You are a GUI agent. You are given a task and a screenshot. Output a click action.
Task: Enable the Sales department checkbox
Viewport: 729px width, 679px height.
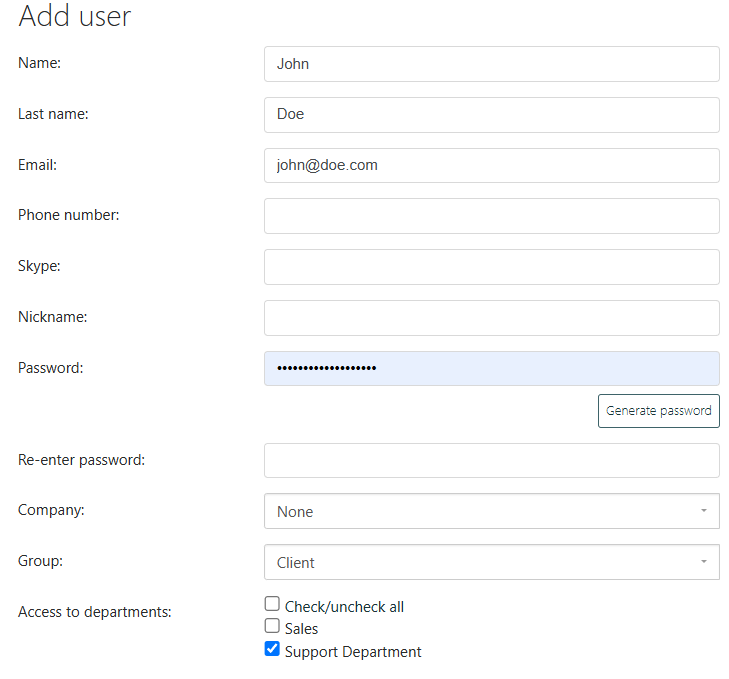click(x=272, y=626)
